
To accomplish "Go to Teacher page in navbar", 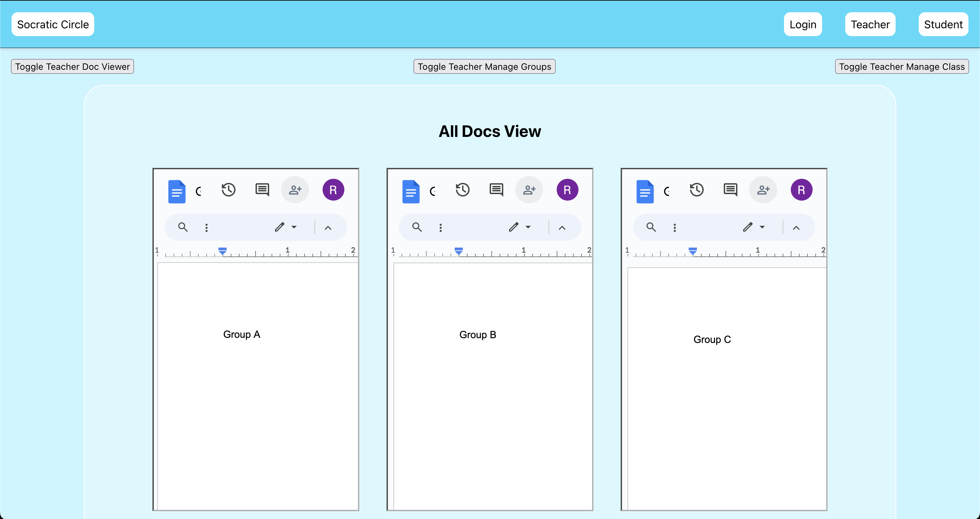I will (870, 25).
